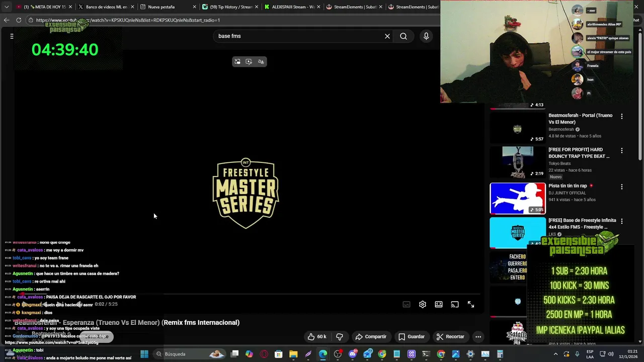Open the YouTube hamburger guide menu

12,36
